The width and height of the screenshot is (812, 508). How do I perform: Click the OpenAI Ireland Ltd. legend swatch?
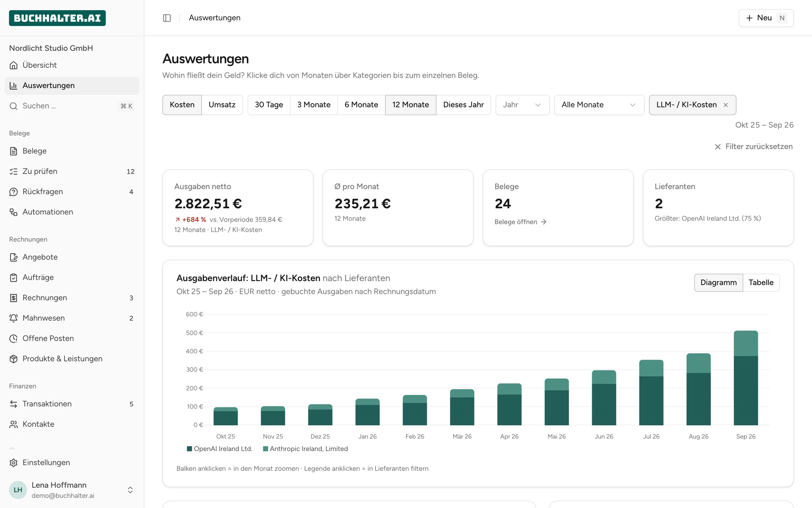189,449
